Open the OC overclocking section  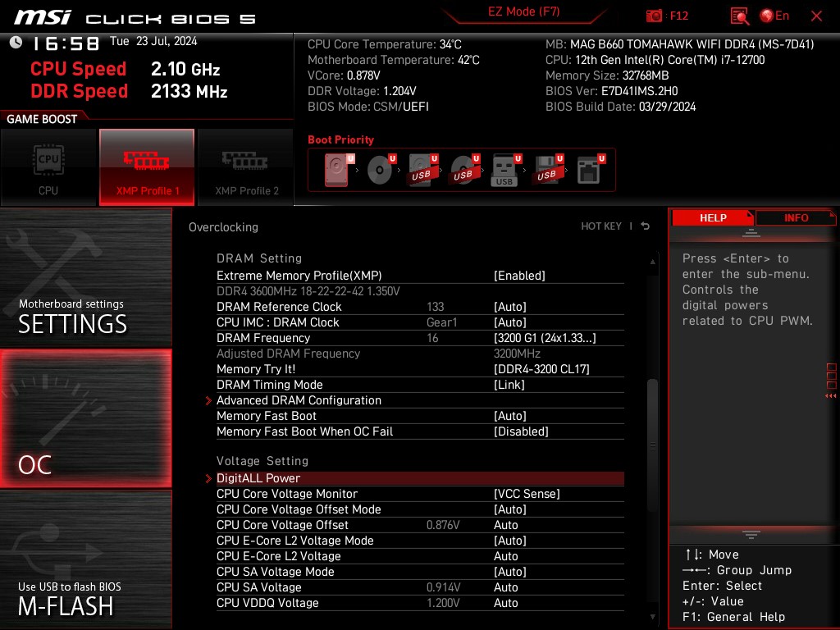tap(85, 418)
